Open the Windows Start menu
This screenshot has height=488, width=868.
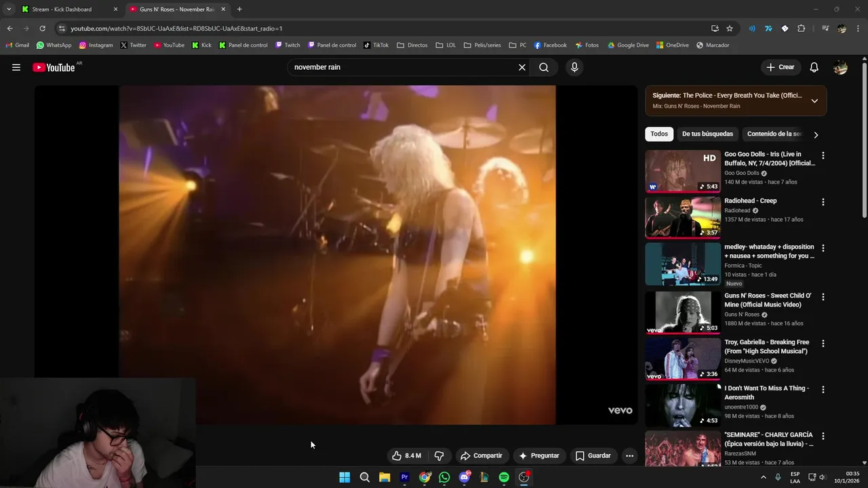pyautogui.click(x=344, y=477)
